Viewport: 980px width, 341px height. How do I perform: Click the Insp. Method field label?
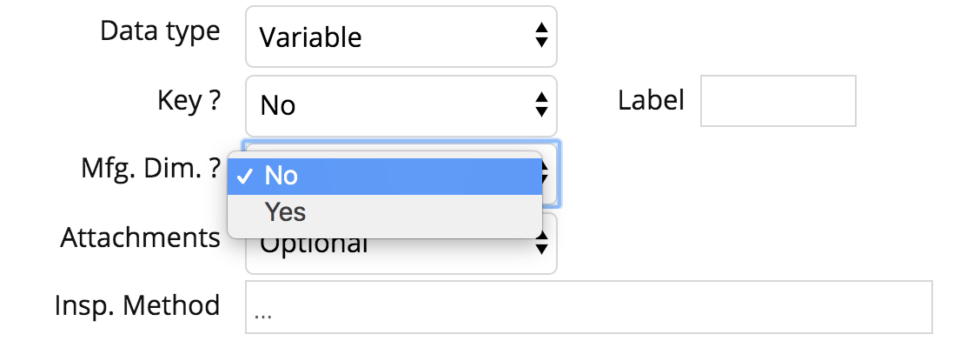(x=137, y=305)
